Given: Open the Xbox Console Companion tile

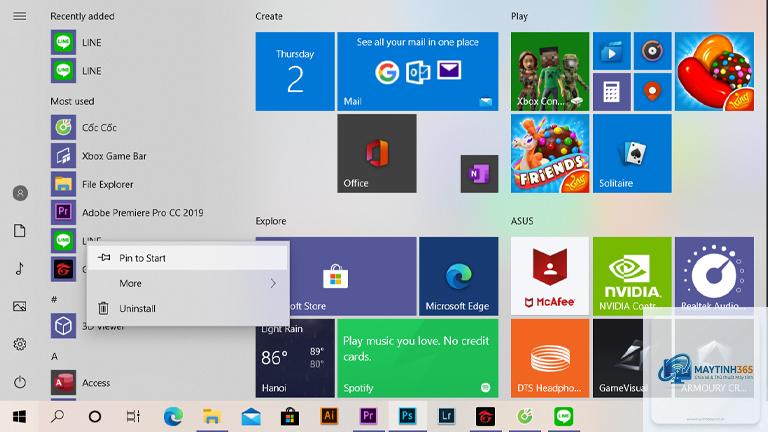Looking at the screenshot, I should tap(550, 72).
